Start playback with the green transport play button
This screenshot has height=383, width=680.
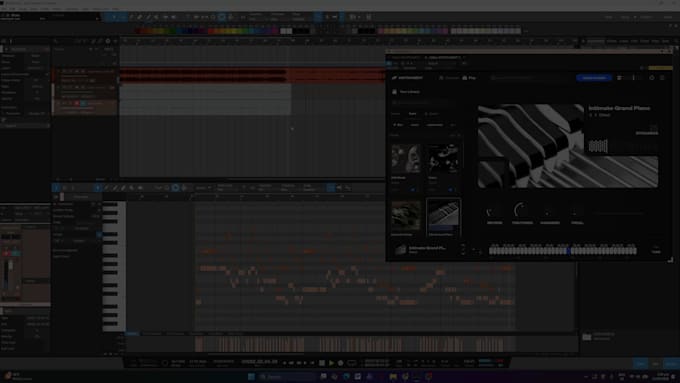click(331, 363)
